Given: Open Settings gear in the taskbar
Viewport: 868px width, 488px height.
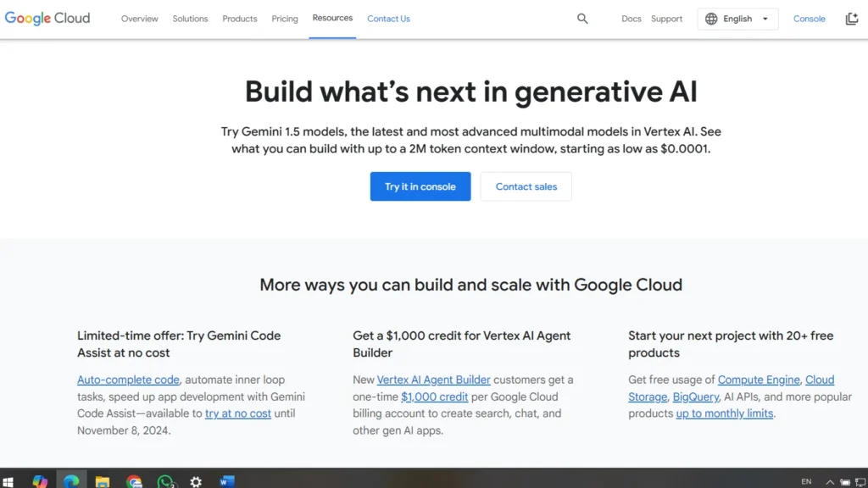Looking at the screenshot, I should [196, 482].
